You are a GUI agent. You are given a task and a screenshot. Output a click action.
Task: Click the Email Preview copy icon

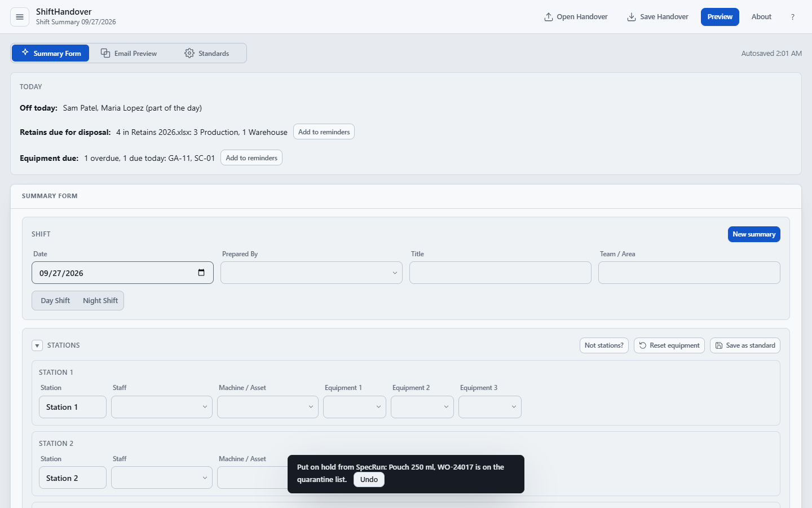[105, 53]
